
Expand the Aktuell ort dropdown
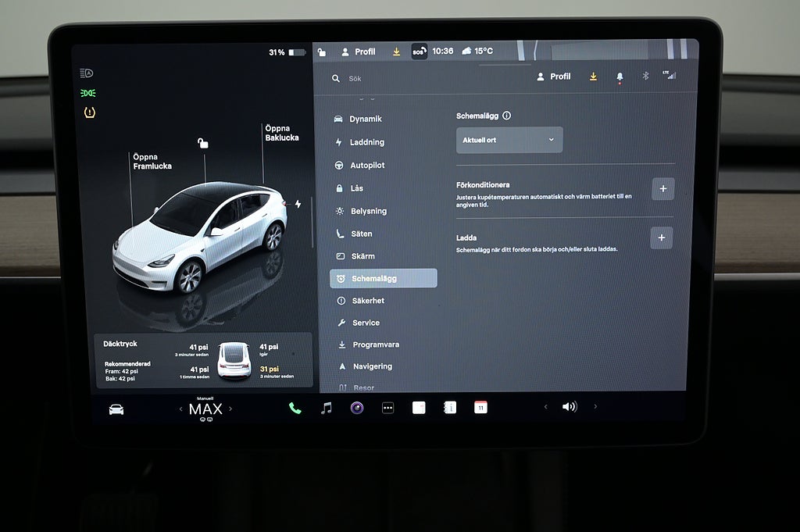[x=509, y=140]
